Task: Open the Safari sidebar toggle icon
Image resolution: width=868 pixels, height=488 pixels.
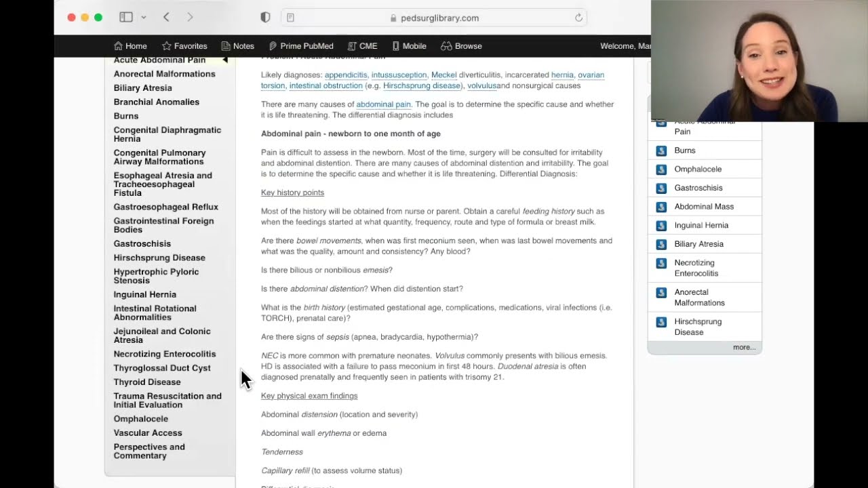Action: pos(126,18)
